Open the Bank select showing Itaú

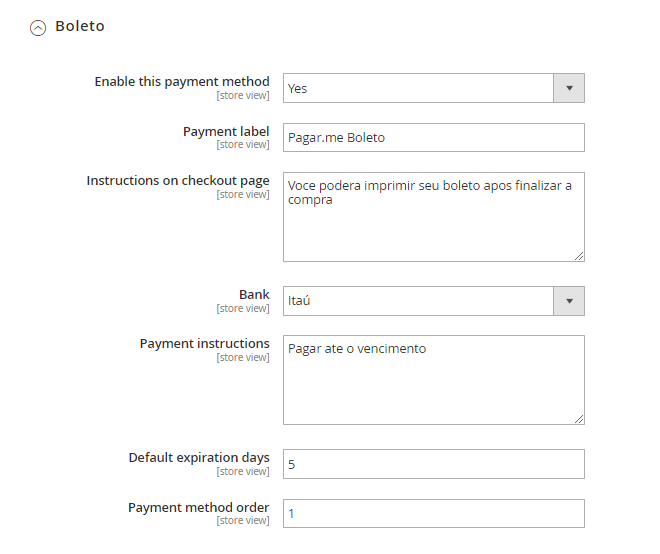(418, 301)
